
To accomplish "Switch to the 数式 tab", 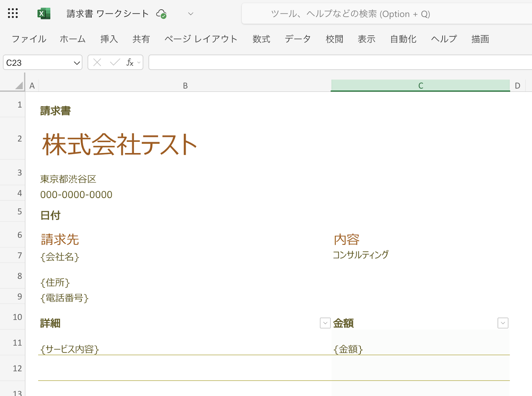I will (261, 39).
